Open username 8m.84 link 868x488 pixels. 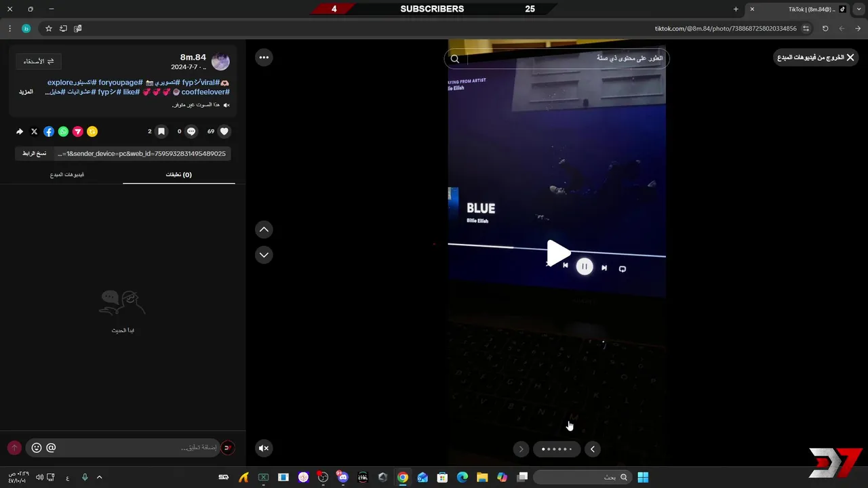coord(193,57)
